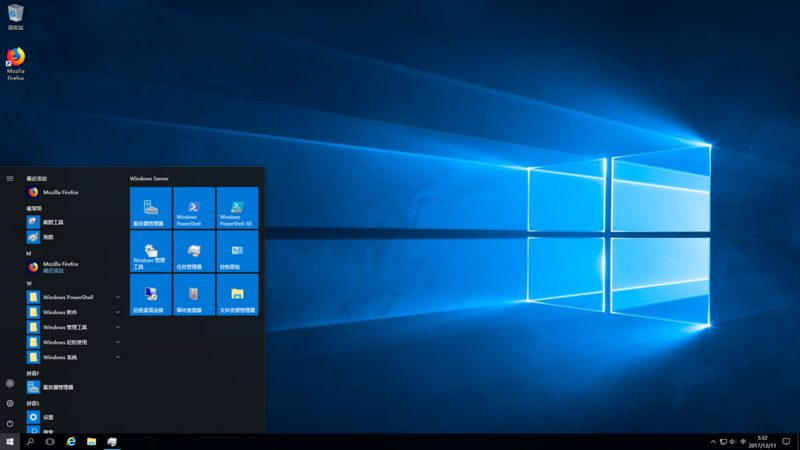The width and height of the screenshot is (800, 450).
Task: Click the Windows Server tile group title
Action: point(149,179)
